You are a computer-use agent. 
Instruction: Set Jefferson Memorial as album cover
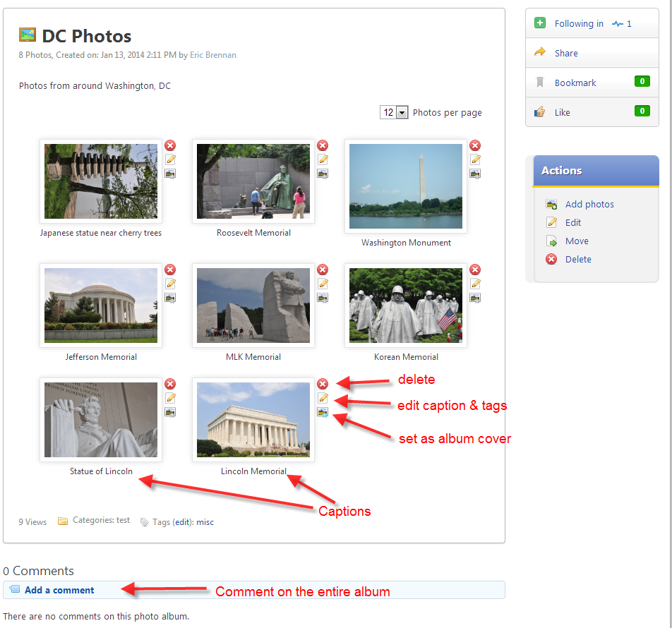[x=170, y=298]
